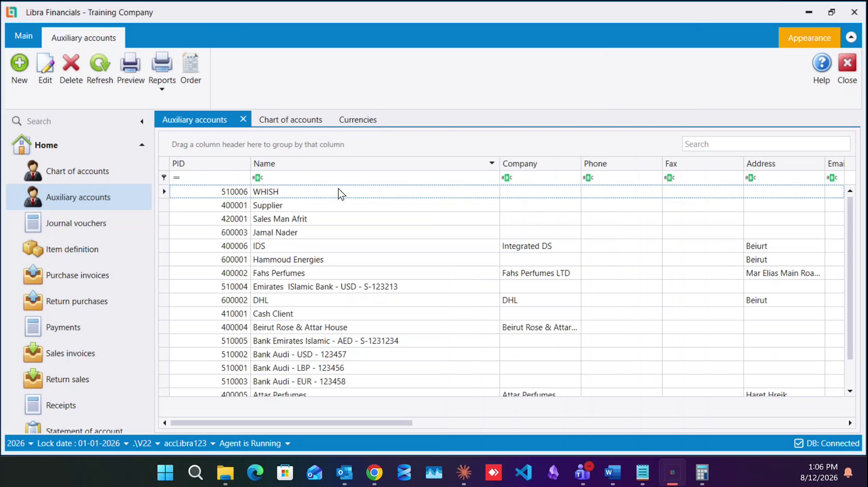This screenshot has height=487, width=868.
Task: Open the Lock date dropdown
Action: pos(126,444)
